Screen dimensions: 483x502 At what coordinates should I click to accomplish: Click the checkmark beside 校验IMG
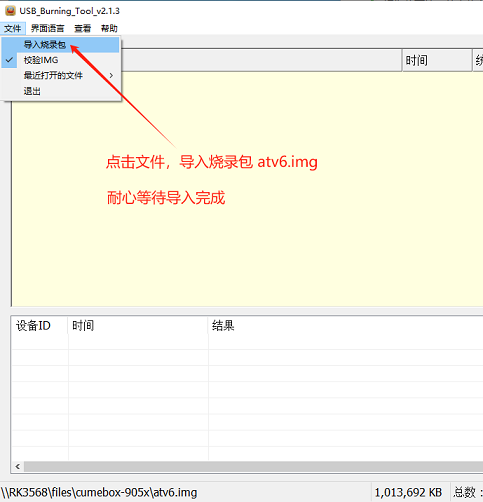(x=10, y=60)
